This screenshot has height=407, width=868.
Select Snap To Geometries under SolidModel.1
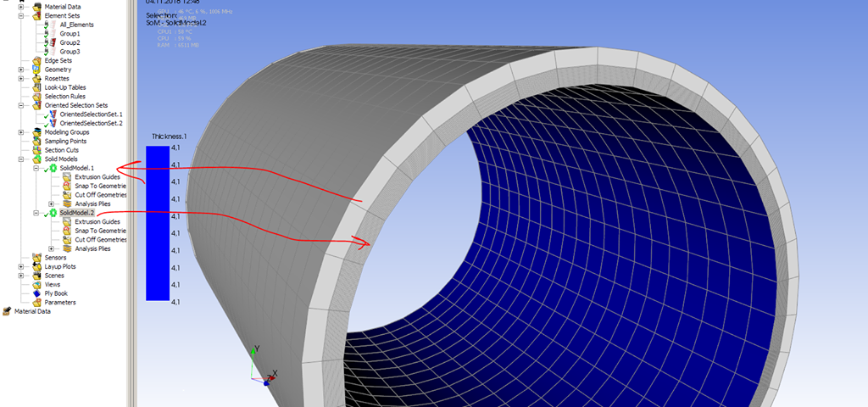101,186
